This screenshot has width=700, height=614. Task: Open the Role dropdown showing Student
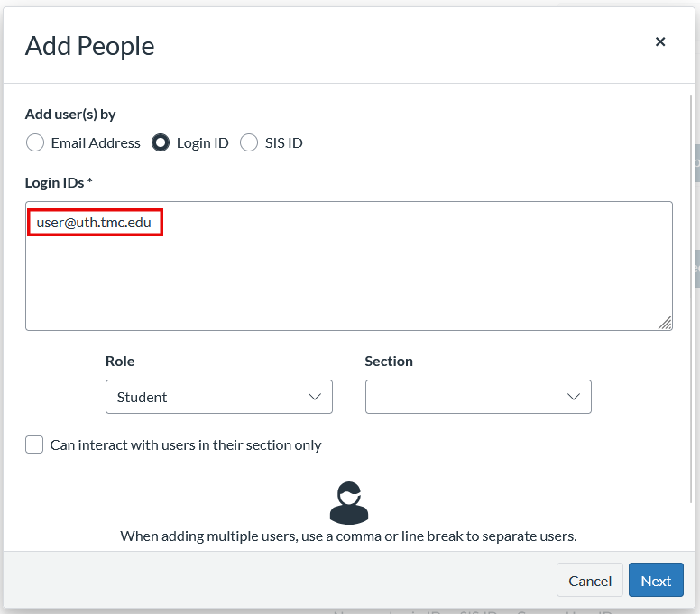pyautogui.click(x=218, y=397)
